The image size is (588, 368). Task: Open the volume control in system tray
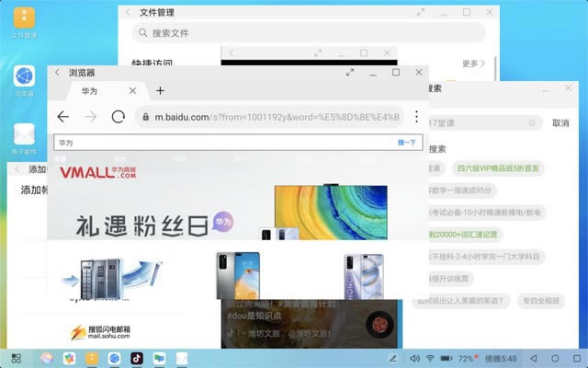point(412,357)
